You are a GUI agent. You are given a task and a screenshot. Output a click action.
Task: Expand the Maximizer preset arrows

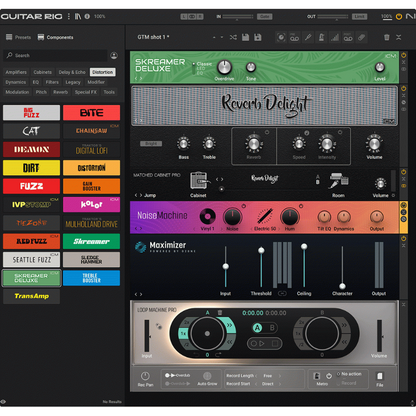(x=139, y=294)
